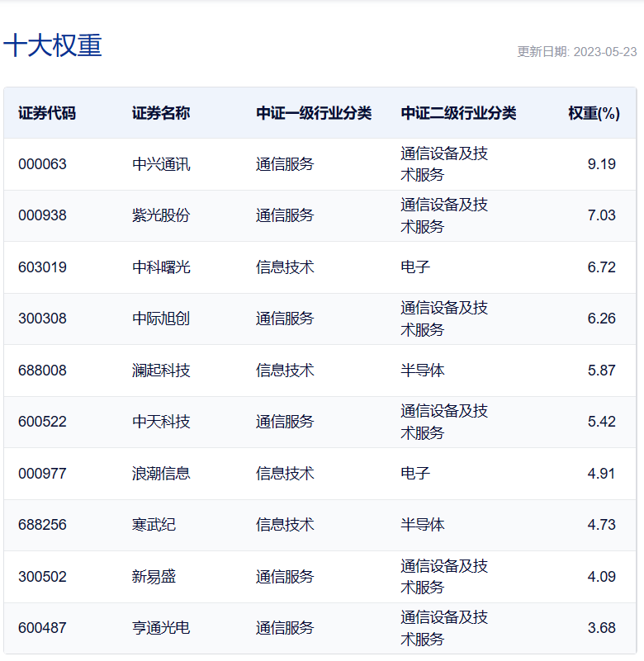The image size is (644, 661).
Task: Click the 十大权重 heading
Action: (x=53, y=45)
